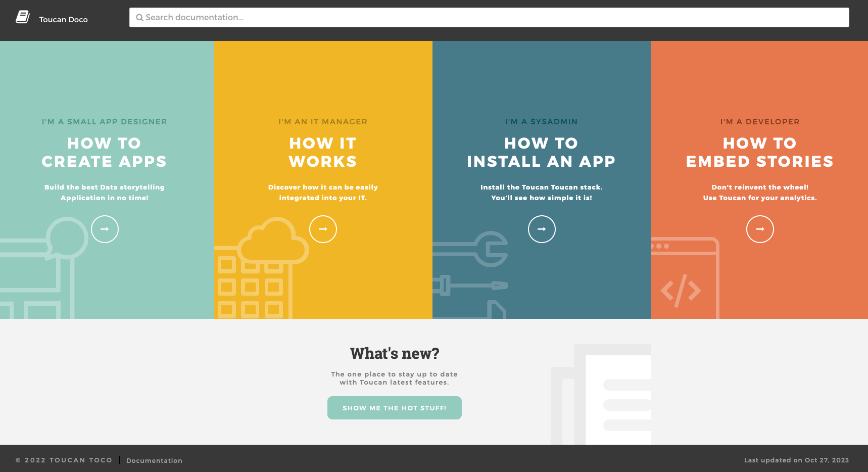Select the How to Install an App heading
The image size is (868, 472).
pyautogui.click(x=541, y=152)
